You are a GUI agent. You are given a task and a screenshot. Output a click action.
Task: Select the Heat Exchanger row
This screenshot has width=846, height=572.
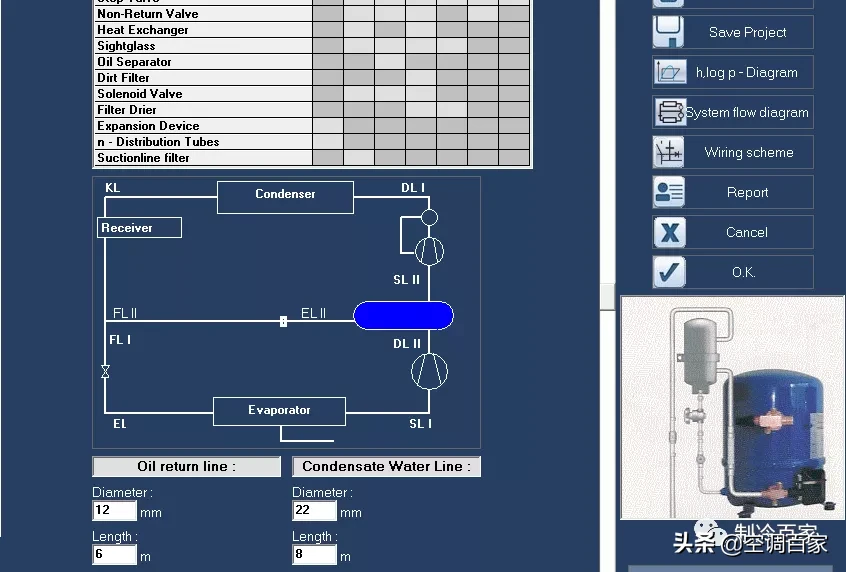(312, 30)
